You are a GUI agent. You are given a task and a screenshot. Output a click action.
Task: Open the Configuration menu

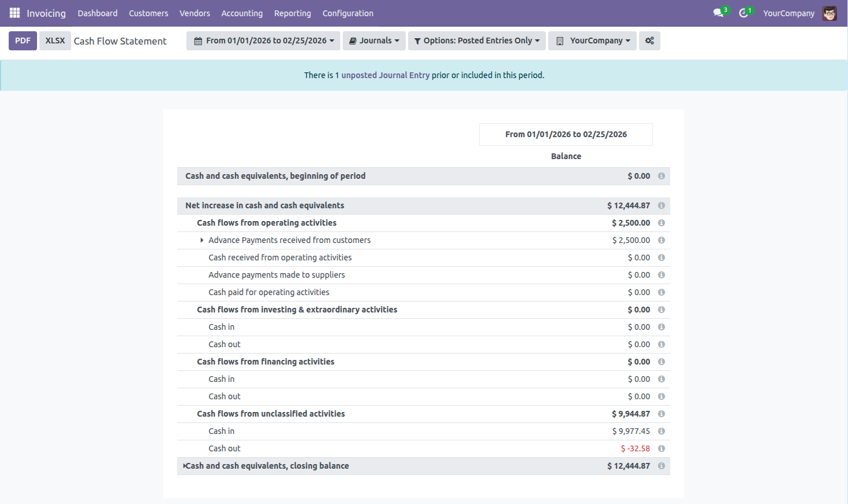pos(347,13)
